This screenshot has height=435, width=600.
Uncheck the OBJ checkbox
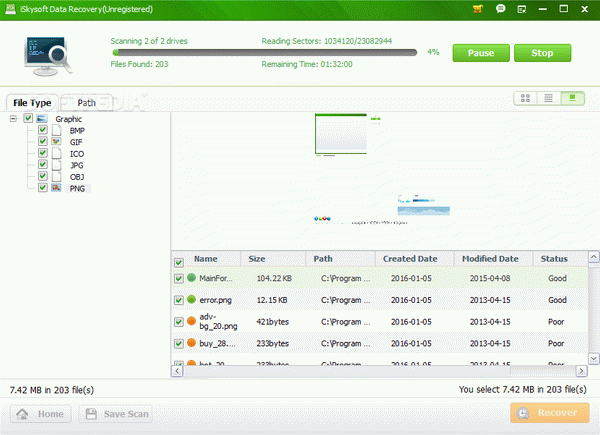point(43,176)
